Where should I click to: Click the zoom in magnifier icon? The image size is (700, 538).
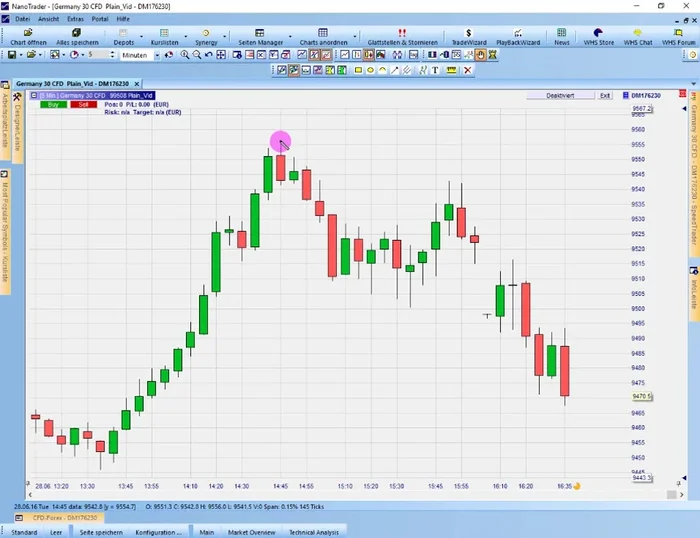tap(185, 54)
